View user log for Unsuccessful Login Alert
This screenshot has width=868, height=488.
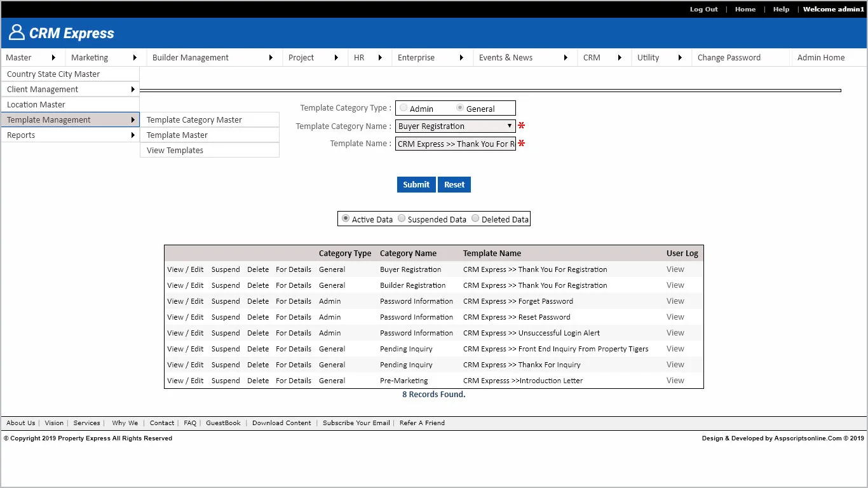pyautogui.click(x=675, y=333)
